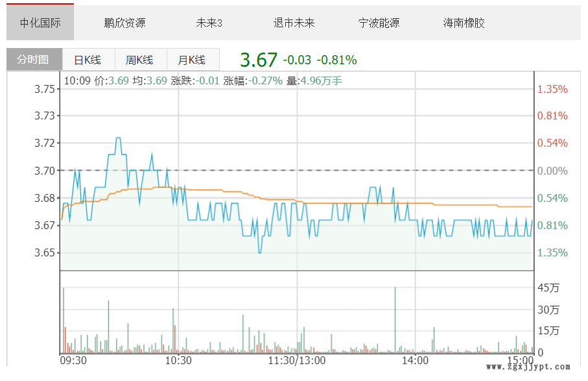Click the 均:3.69 average price readout

click(150, 80)
